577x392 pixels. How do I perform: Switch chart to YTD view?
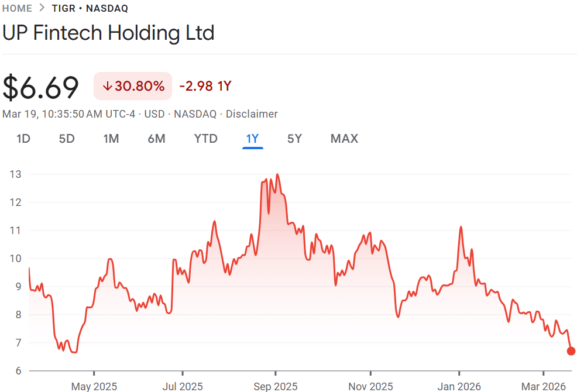pyautogui.click(x=205, y=139)
